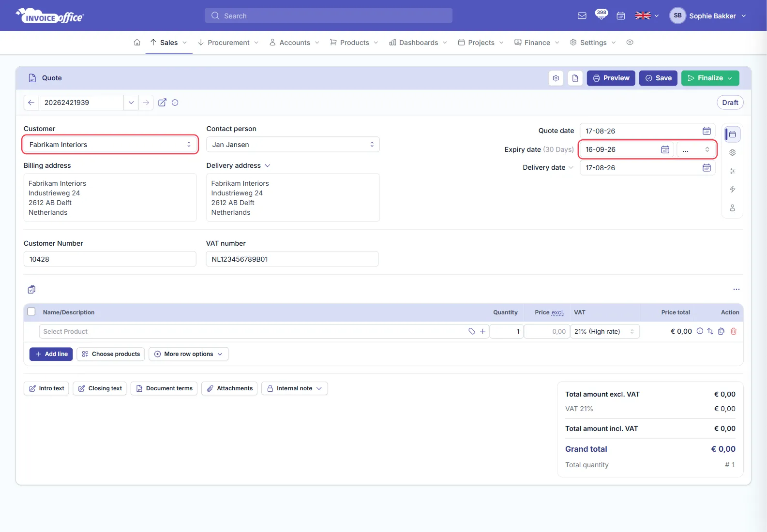The width and height of the screenshot is (767, 532).
Task: Open the Accounts menu
Action: coord(295,43)
